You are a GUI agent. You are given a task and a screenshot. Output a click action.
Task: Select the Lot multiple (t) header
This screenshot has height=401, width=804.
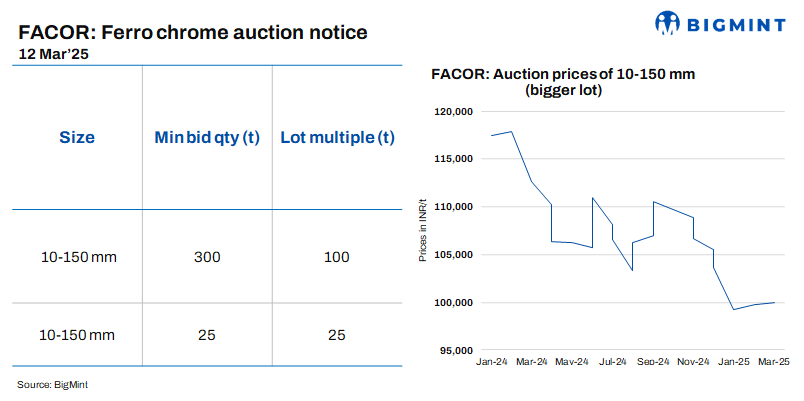point(337,137)
